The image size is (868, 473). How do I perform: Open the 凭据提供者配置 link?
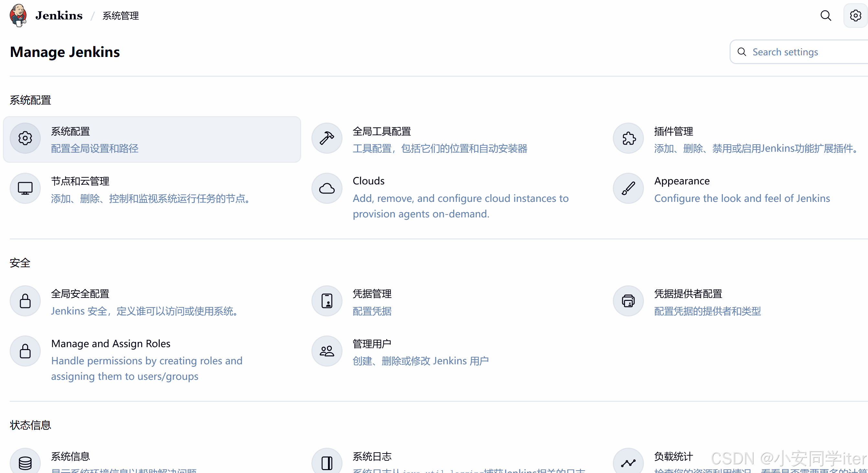(x=688, y=294)
